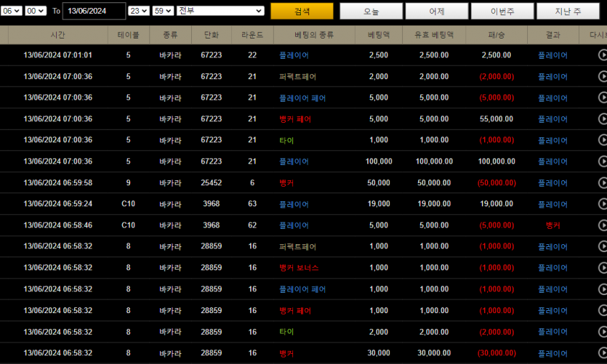
Task: Replay the 플레이어 페어 5,000 bet in round 21
Action: pos(603,97)
